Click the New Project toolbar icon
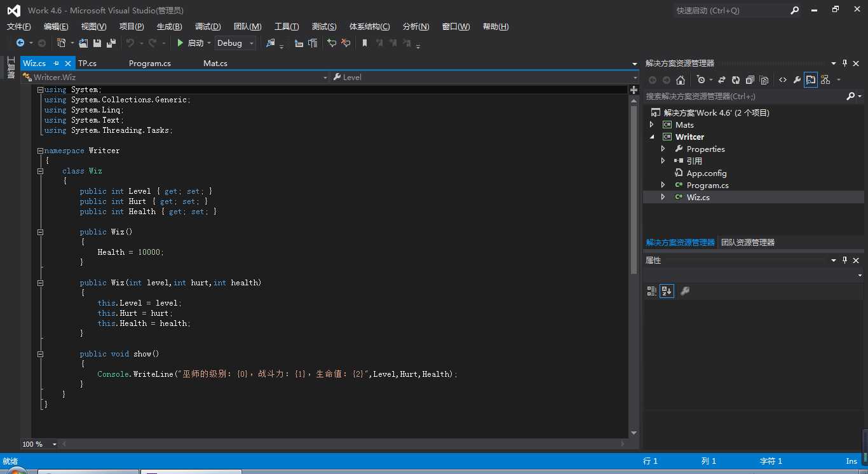Screen dimensions: 868x474 point(62,43)
